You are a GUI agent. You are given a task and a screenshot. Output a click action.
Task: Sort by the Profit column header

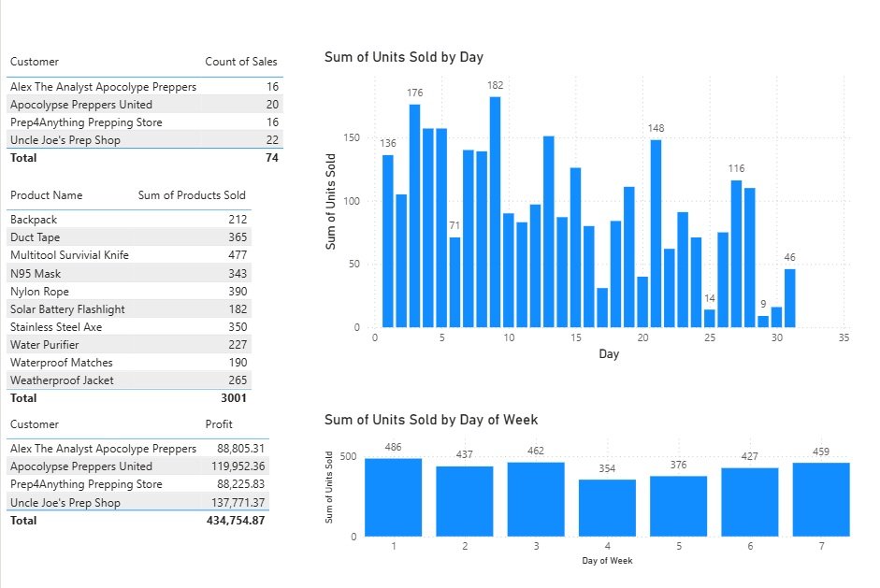[219, 424]
